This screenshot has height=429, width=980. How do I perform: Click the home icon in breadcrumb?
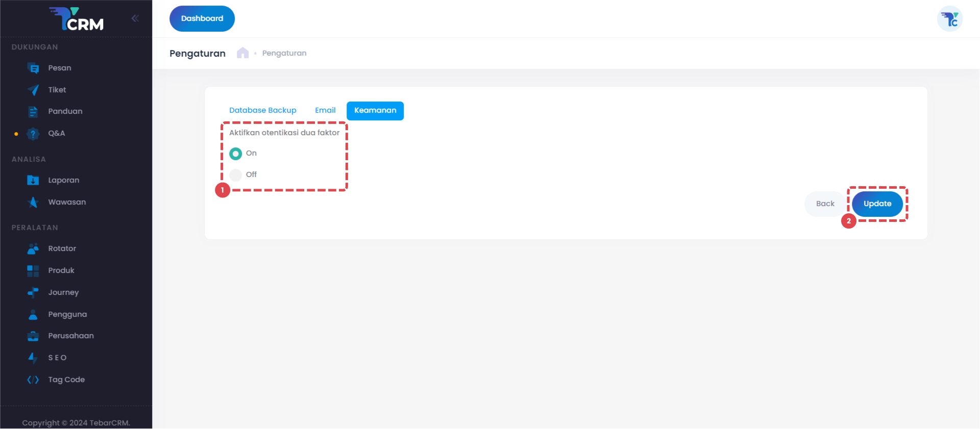242,53
